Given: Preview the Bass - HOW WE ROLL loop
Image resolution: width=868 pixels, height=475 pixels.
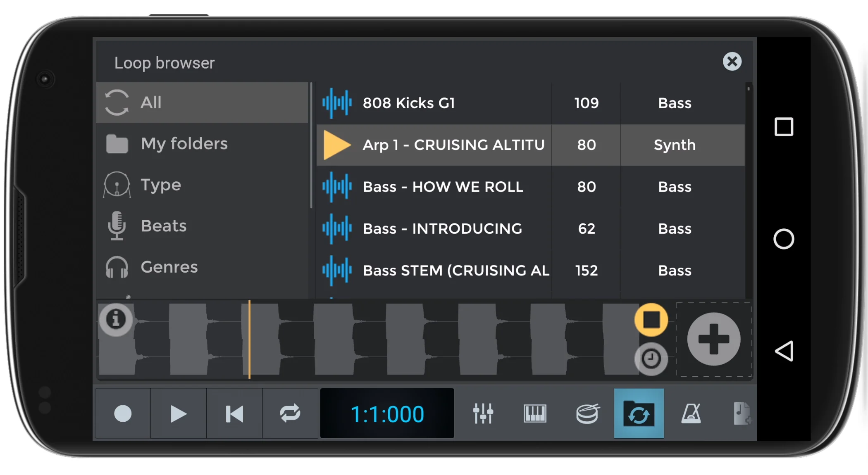Looking at the screenshot, I should [x=442, y=187].
